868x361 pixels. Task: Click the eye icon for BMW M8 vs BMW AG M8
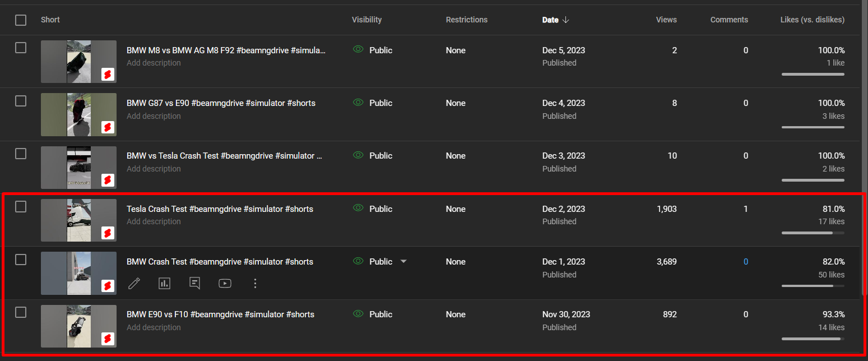[358, 49]
